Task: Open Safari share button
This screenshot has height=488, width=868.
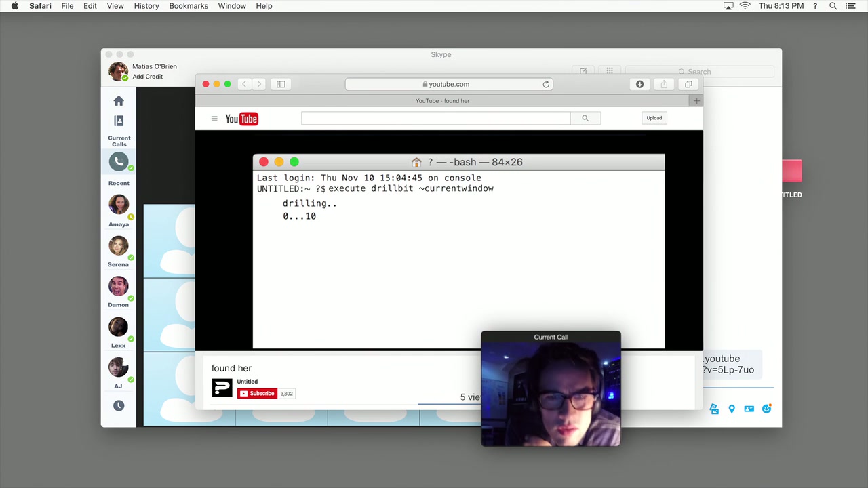Action: [664, 84]
